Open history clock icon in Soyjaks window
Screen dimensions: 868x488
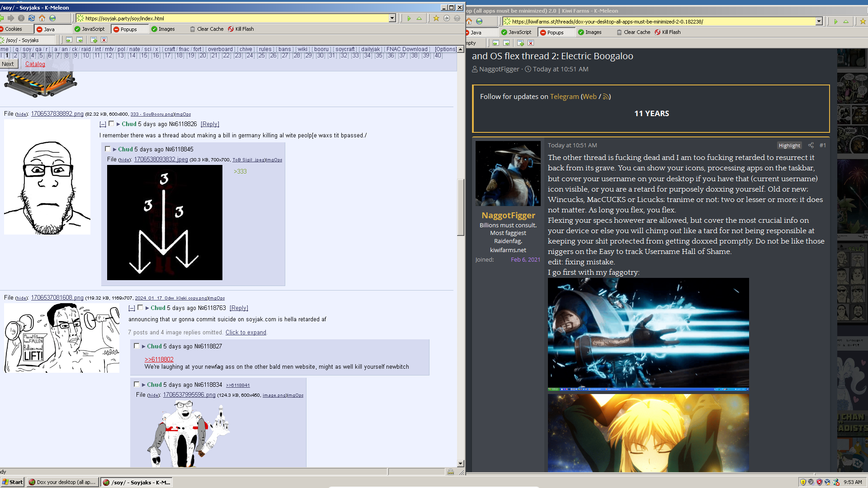[x=447, y=18]
